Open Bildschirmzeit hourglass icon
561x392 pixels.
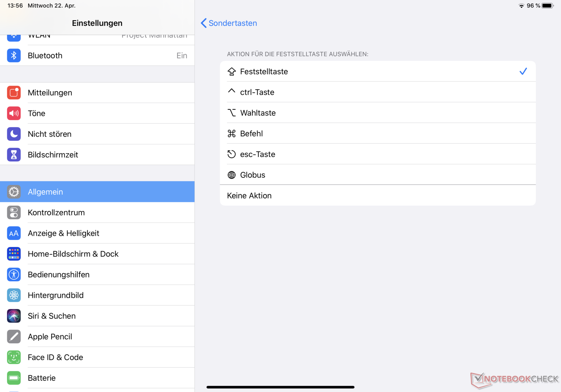pyautogui.click(x=14, y=155)
